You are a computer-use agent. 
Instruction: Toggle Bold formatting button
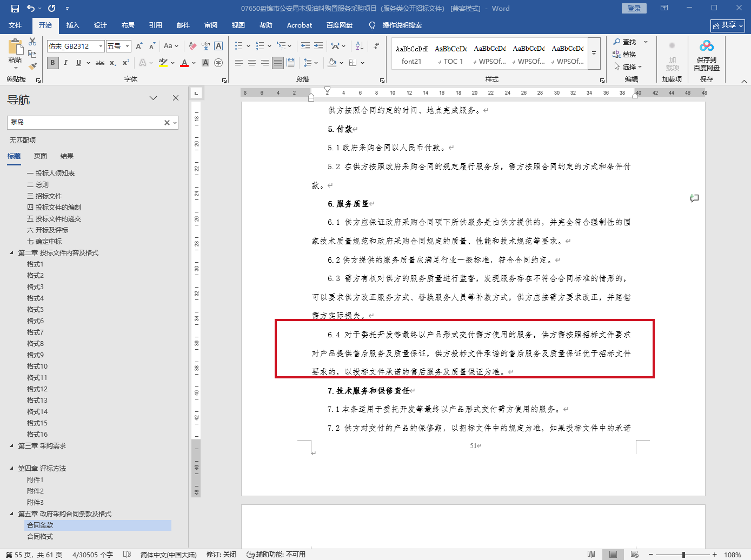tap(52, 63)
